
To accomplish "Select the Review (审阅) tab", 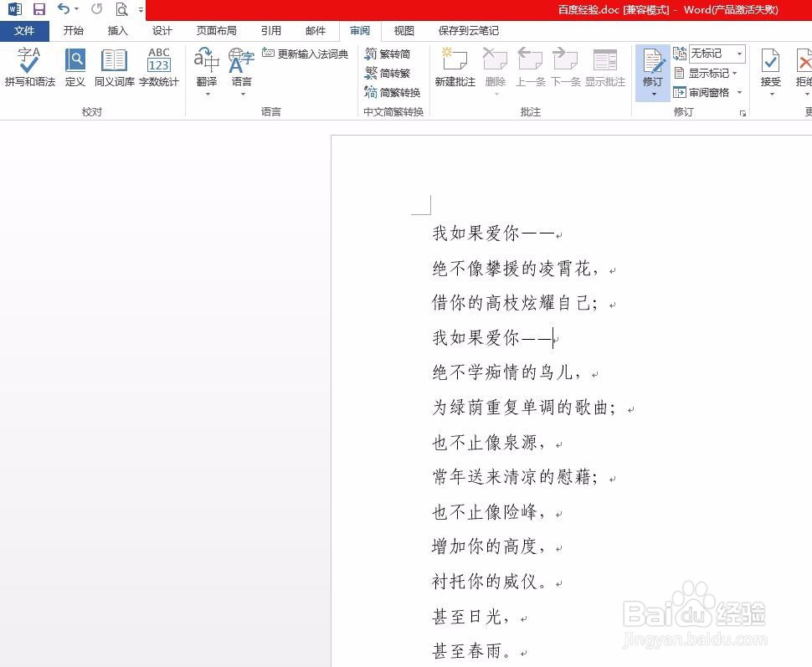I will (360, 31).
